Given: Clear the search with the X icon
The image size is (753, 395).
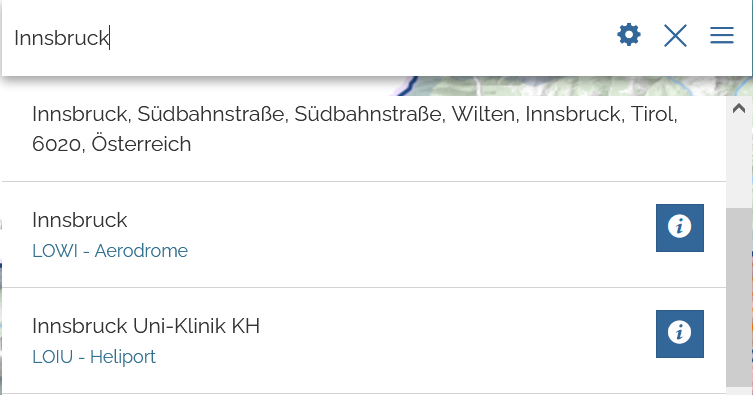Looking at the screenshot, I should (x=675, y=36).
